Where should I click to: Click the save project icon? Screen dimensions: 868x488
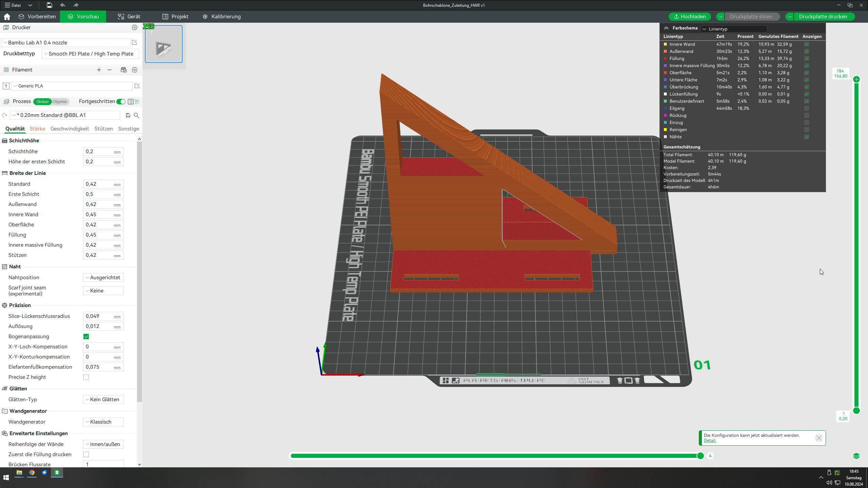(x=50, y=5)
